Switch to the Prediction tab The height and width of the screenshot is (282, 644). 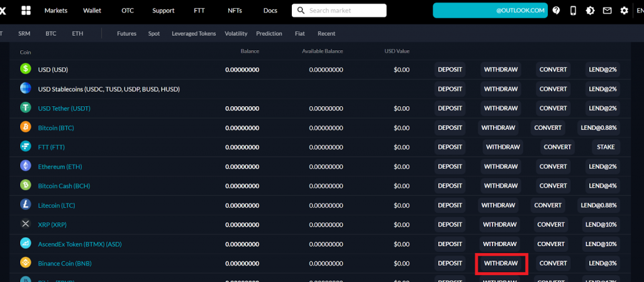click(269, 34)
